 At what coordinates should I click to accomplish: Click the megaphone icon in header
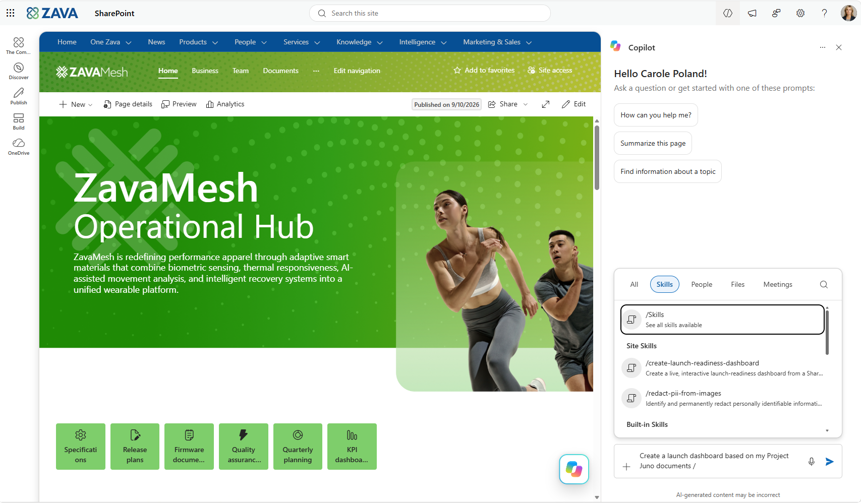(752, 13)
